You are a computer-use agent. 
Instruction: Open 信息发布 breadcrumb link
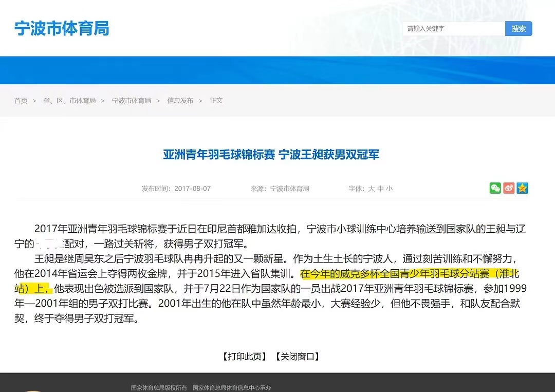[180, 101]
